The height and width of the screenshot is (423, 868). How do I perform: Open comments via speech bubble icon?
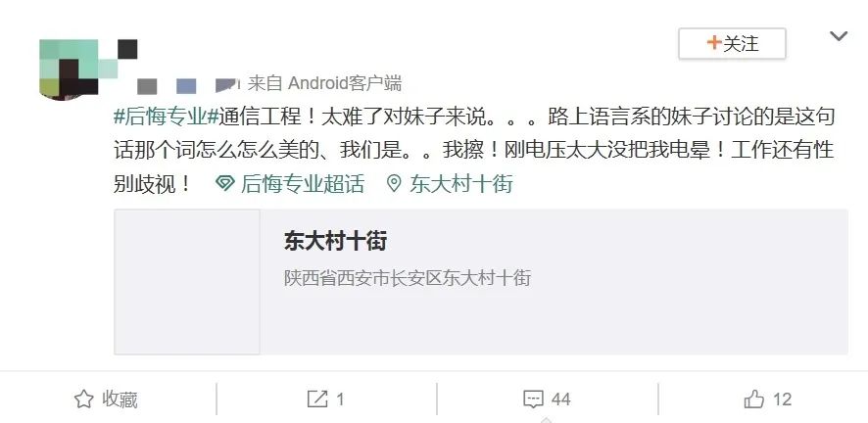coord(533,399)
